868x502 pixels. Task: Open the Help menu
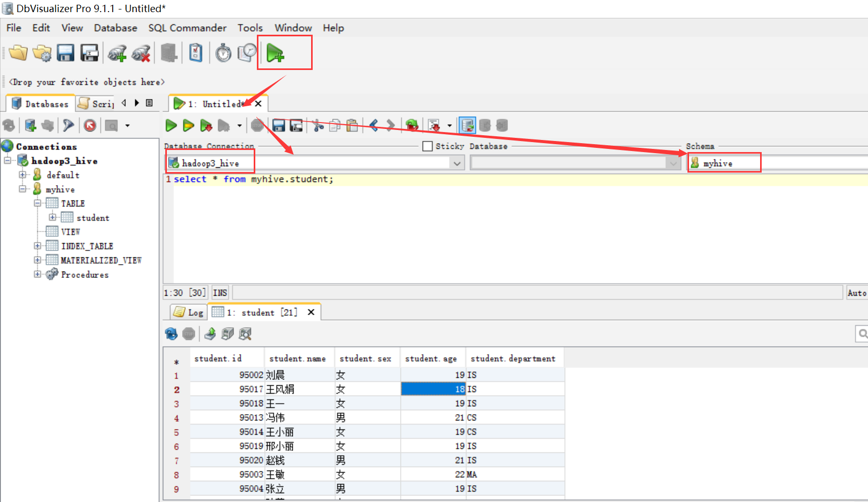click(333, 28)
